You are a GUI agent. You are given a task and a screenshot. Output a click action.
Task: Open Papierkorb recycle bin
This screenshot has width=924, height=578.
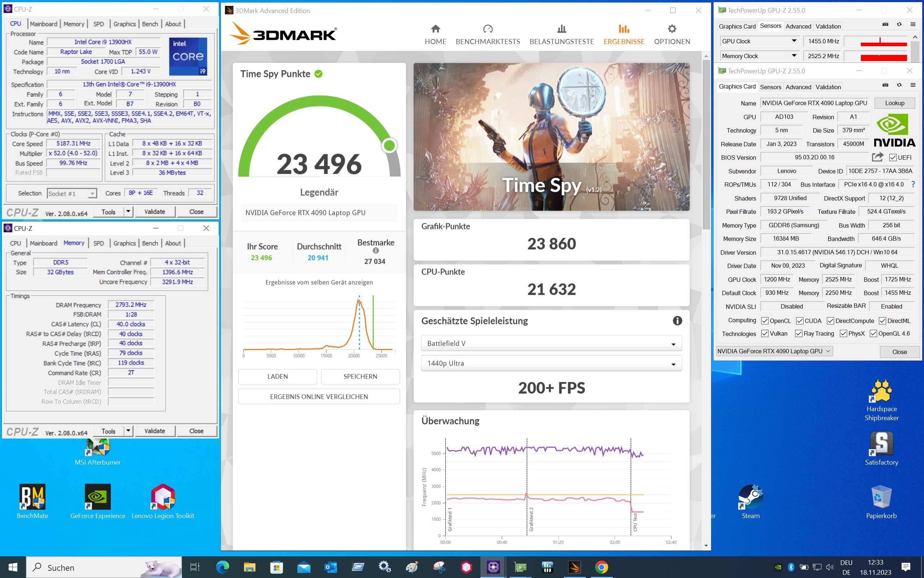tap(881, 502)
